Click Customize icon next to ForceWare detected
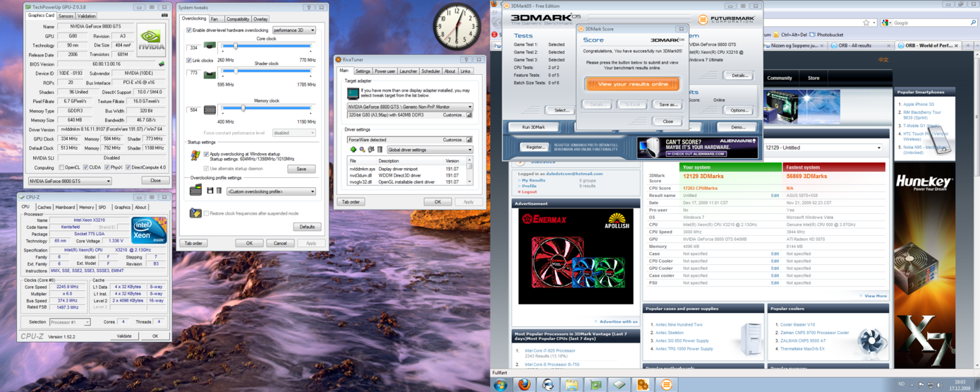Screen dimensions: 980x392 click(x=469, y=140)
